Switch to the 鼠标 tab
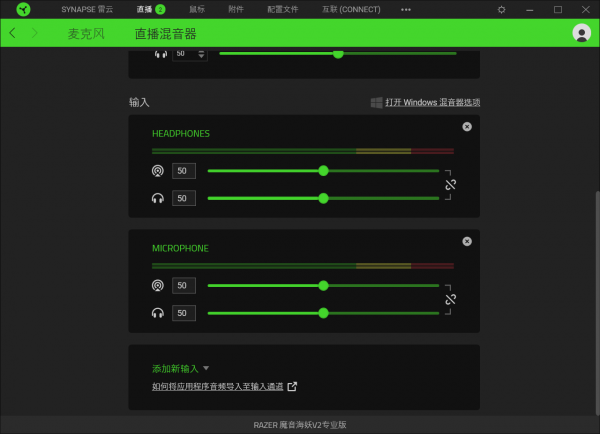This screenshot has height=434, width=600. (197, 10)
